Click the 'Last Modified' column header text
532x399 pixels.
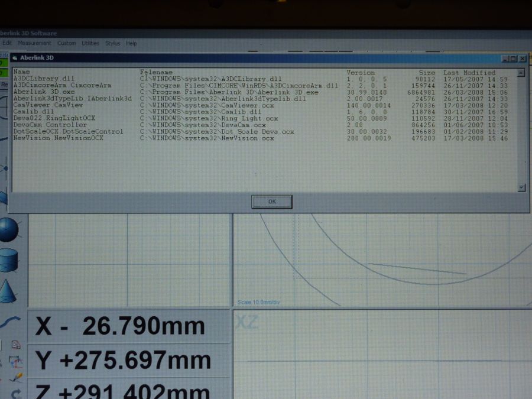click(469, 73)
